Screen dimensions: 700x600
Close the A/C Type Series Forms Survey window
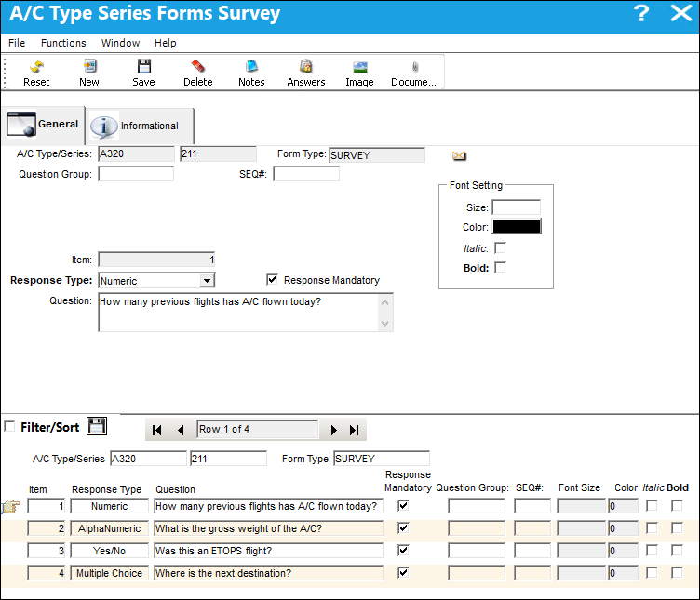681,13
